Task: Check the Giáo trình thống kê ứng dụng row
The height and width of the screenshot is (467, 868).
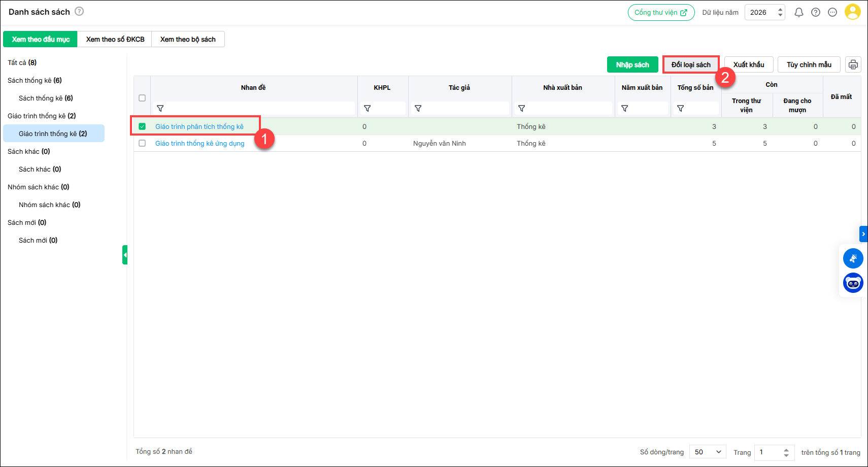Action: tap(142, 143)
